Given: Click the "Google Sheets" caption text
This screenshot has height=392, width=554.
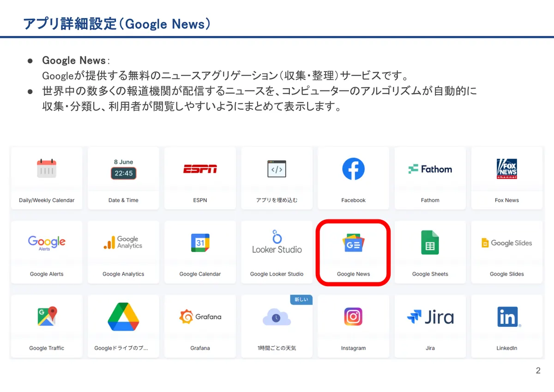Looking at the screenshot, I should 430,274.
